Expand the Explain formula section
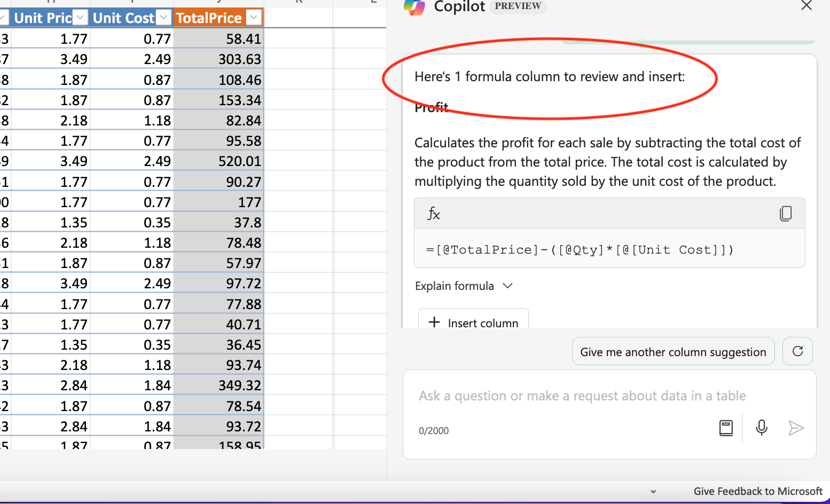830x504 pixels. click(464, 286)
